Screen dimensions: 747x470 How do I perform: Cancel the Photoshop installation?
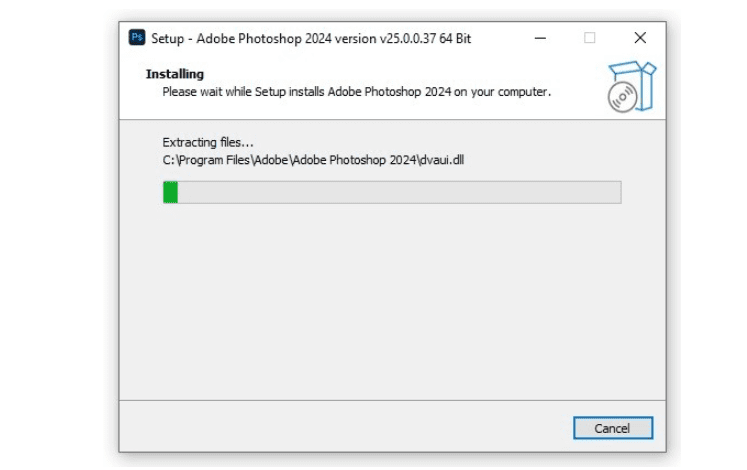click(x=613, y=428)
